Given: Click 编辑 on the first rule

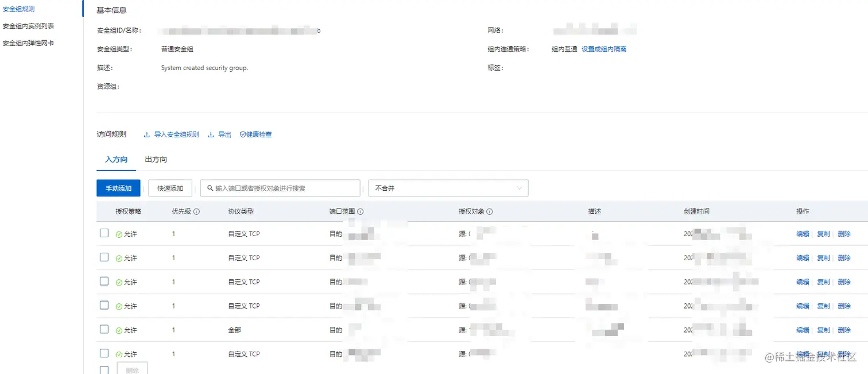Looking at the screenshot, I should (x=802, y=233).
